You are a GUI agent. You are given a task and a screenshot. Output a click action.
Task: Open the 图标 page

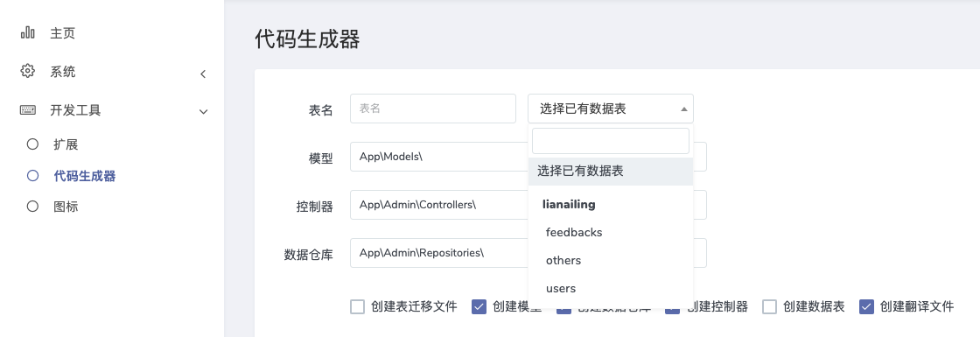tap(66, 207)
